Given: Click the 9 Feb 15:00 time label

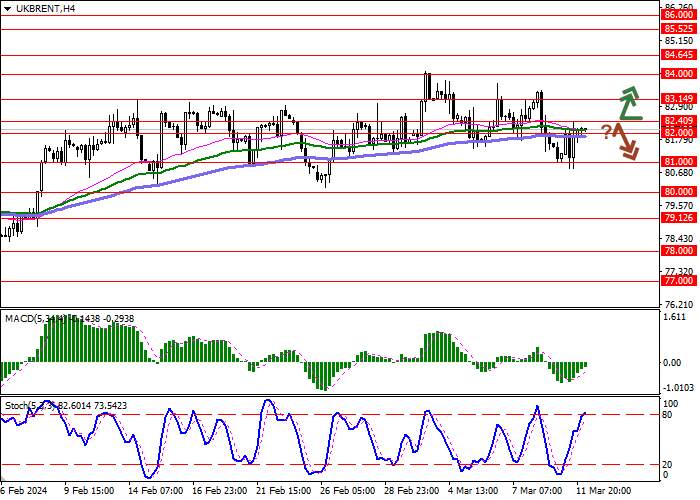Looking at the screenshot, I should coord(87,491).
